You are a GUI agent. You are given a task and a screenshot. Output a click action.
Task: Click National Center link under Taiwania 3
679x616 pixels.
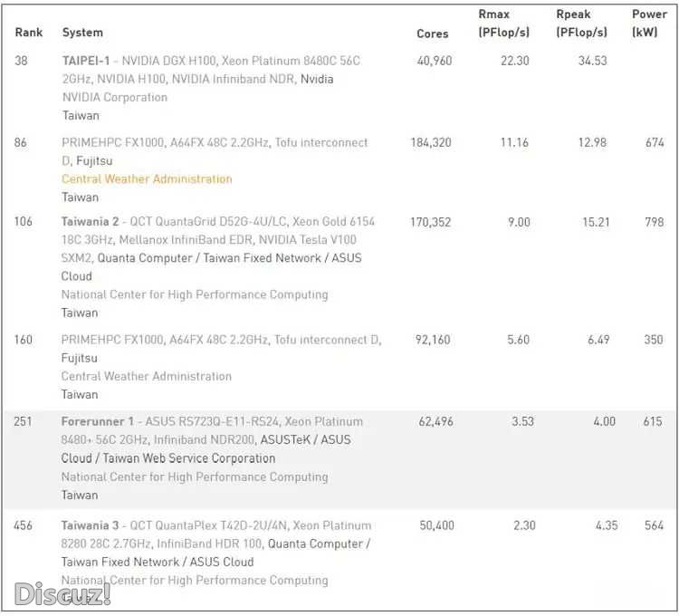point(195,580)
